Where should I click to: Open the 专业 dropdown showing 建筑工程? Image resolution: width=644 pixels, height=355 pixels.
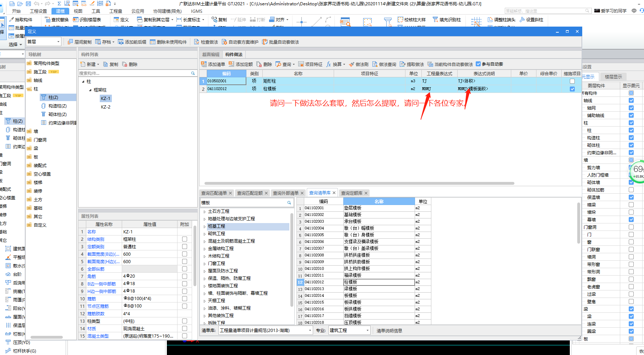[367, 331]
